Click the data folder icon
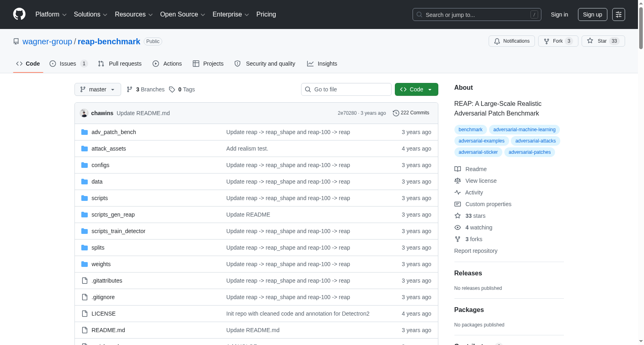The image size is (644, 345). (85, 182)
